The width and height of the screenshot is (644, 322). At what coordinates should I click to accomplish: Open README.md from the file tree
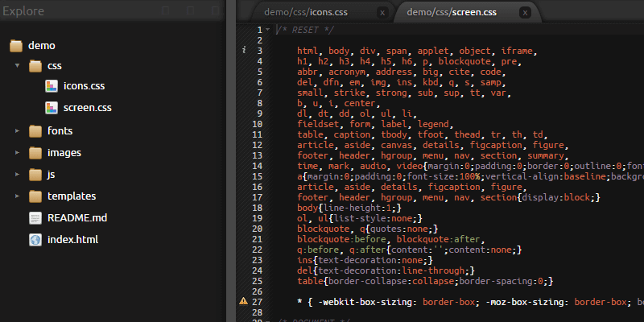(77, 217)
